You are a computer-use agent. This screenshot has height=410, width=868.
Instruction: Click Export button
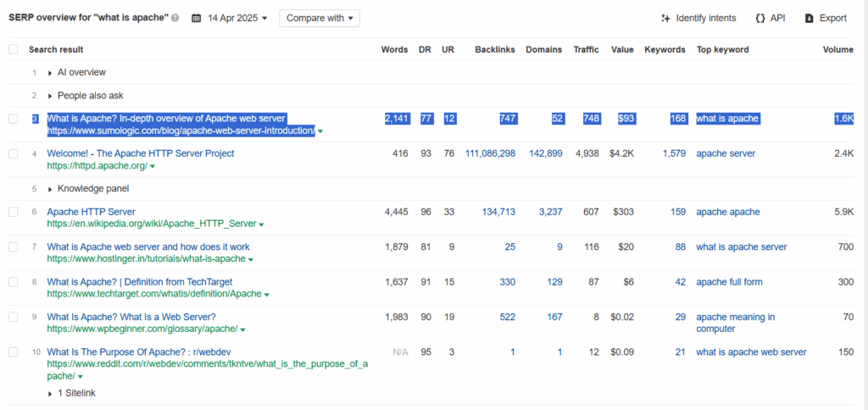click(826, 19)
